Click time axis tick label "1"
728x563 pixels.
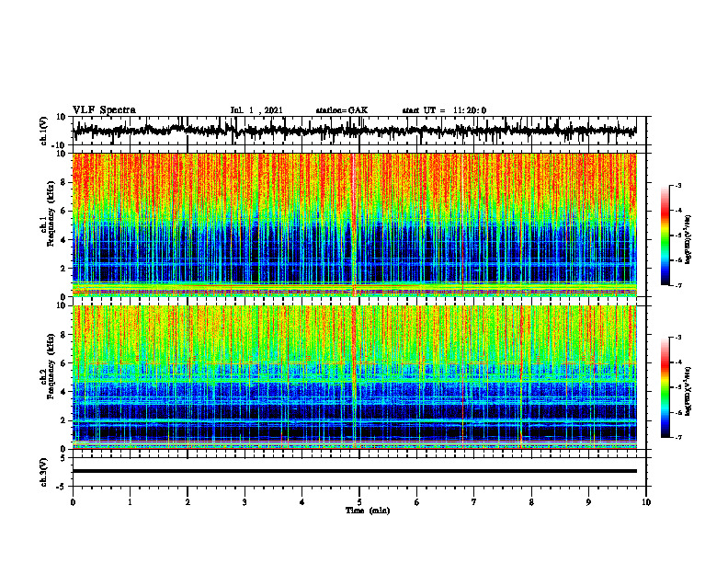(130, 501)
